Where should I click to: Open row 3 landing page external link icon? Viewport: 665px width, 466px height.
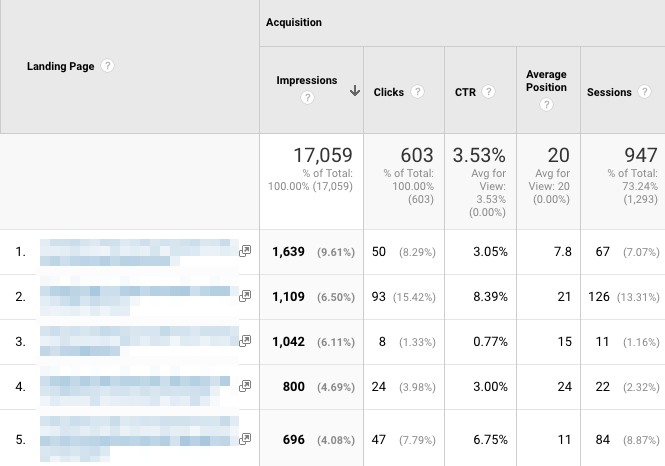[x=245, y=341]
